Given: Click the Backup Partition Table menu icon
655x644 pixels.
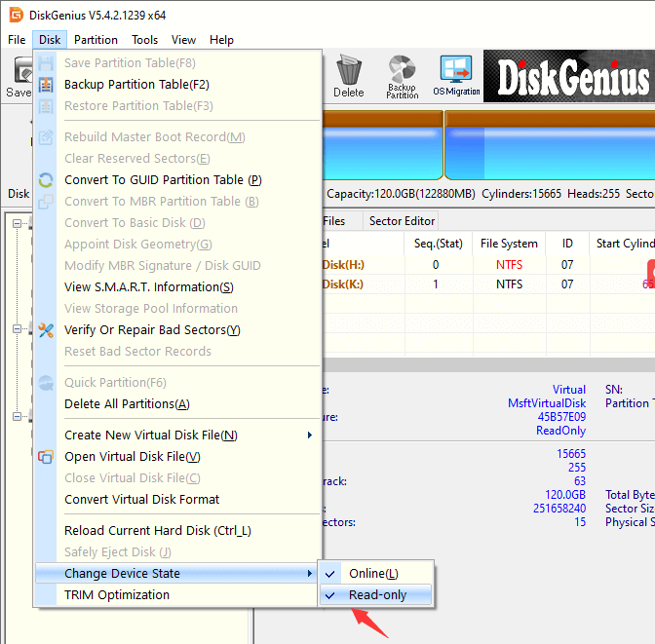Looking at the screenshot, I should click(46, 85).
